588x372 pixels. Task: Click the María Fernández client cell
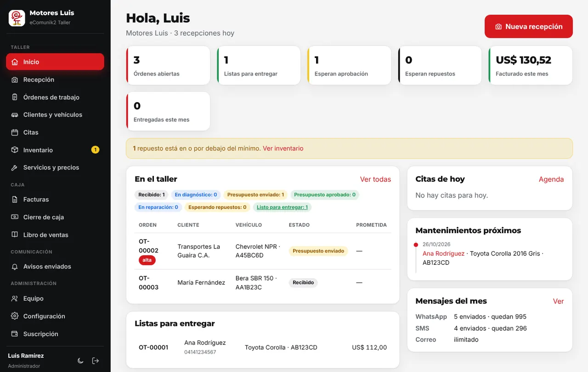(x=201, y=283)
